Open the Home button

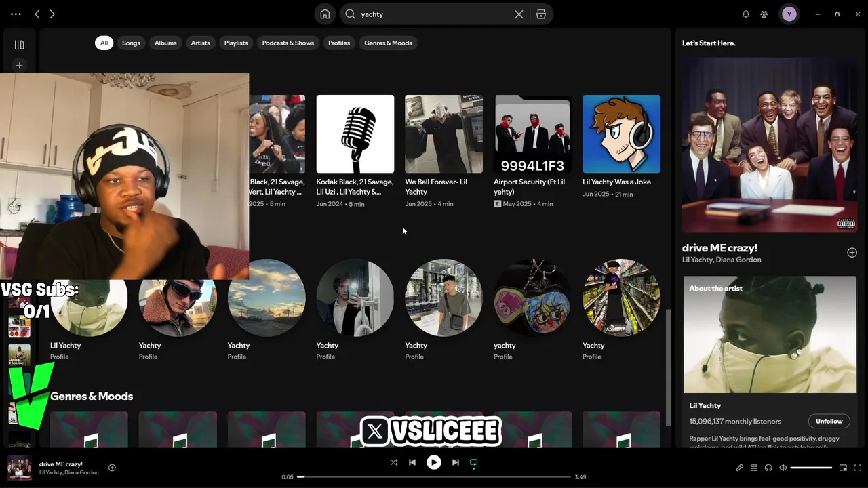tap(325, 14)
